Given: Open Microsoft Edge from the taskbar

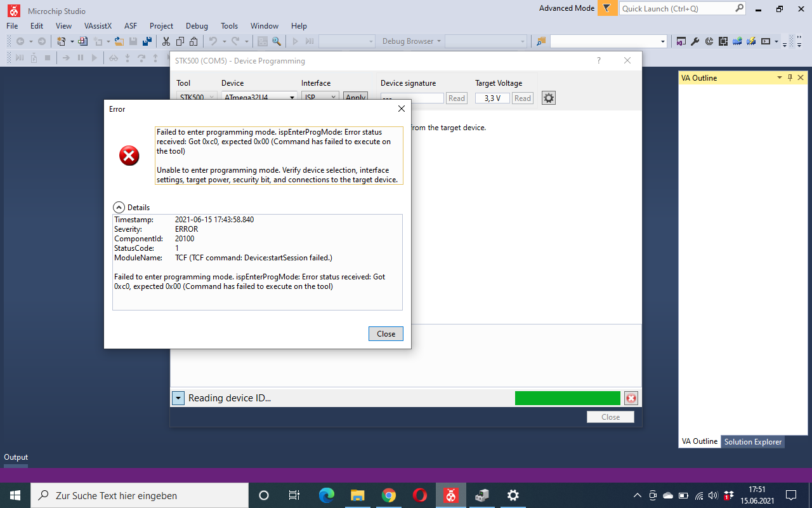Looking at the screenshot, I should click(x=327, y=495).
